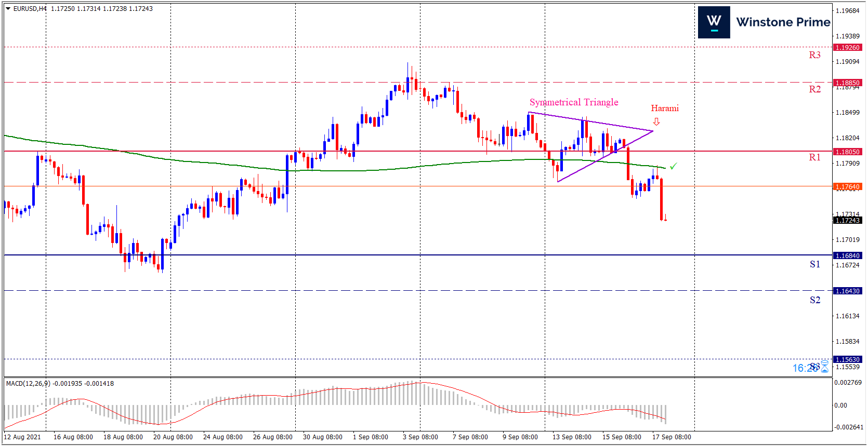868x446 pixels.
Task: Click the MACD(12,26,9) indicator label
Action: (x=28, y=384)
